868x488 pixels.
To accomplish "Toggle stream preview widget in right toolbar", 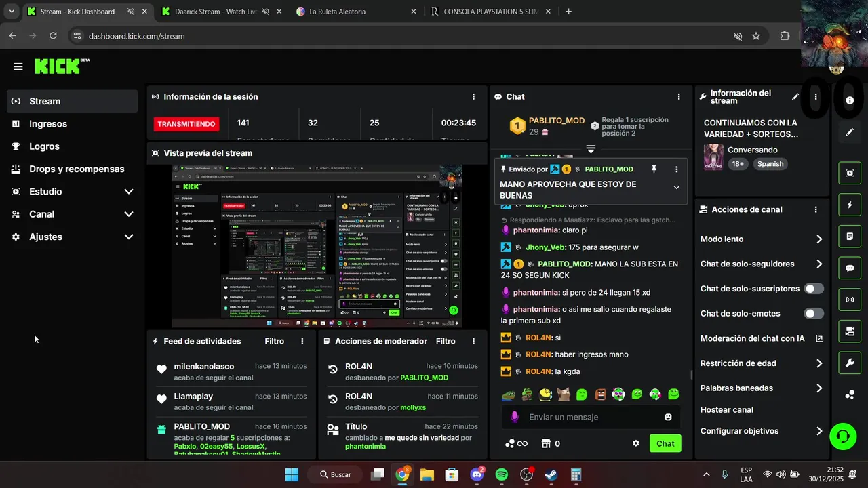I will 850,173.
